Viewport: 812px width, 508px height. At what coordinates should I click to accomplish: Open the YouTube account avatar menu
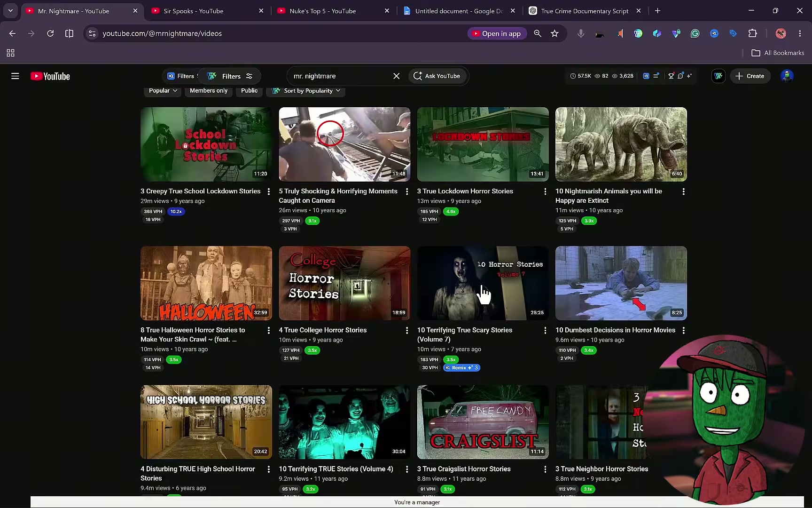(787, 76)
